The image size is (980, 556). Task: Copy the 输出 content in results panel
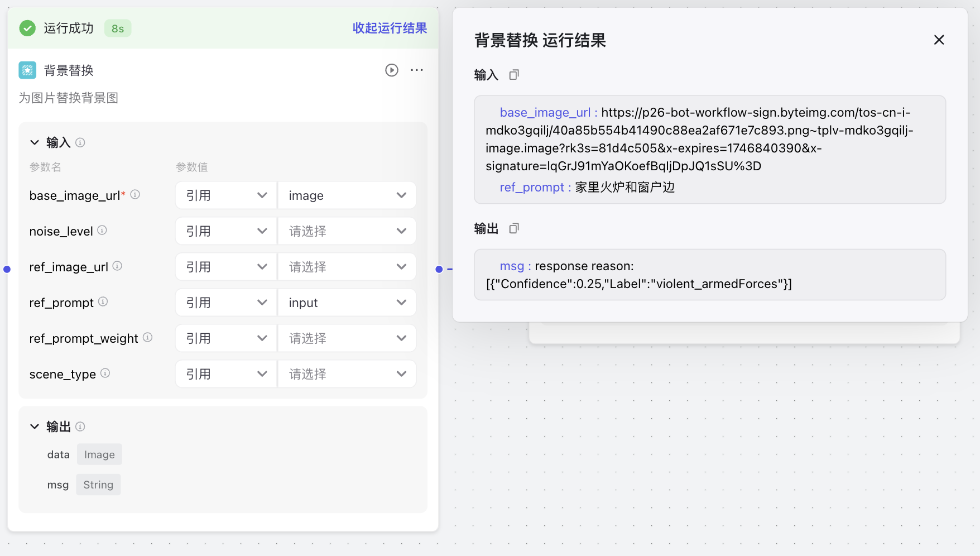click(514, 228)
